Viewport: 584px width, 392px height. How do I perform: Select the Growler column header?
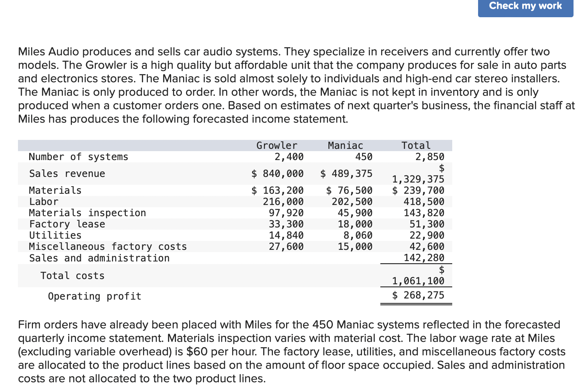coord(277,145)
